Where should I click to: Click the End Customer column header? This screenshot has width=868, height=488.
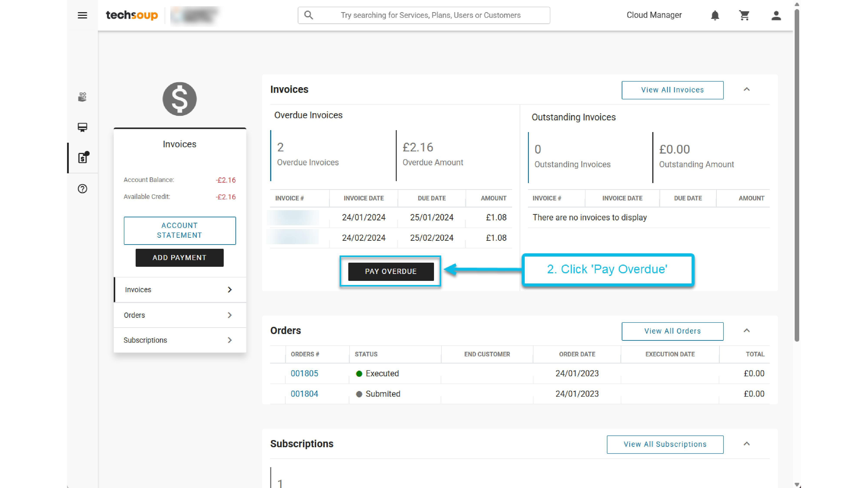pos(487,354)
